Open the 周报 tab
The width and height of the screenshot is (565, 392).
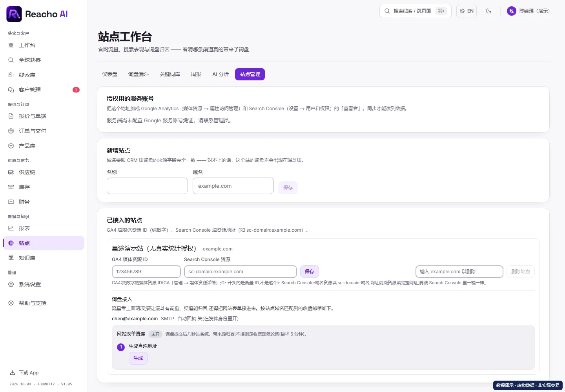(x=196, y=74)
